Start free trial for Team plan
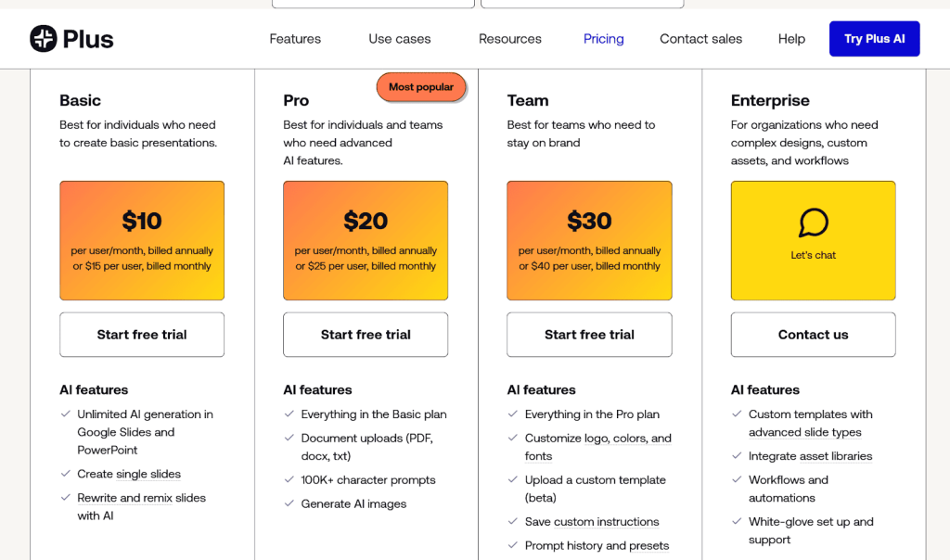 (x=589, y=335)
